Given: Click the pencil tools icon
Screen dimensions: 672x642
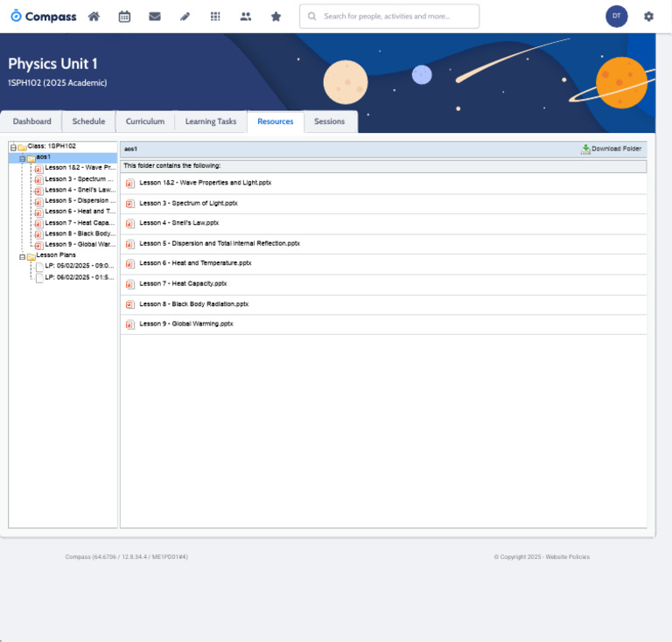Looking at the screenshot, I should click(x=185, y=17).
